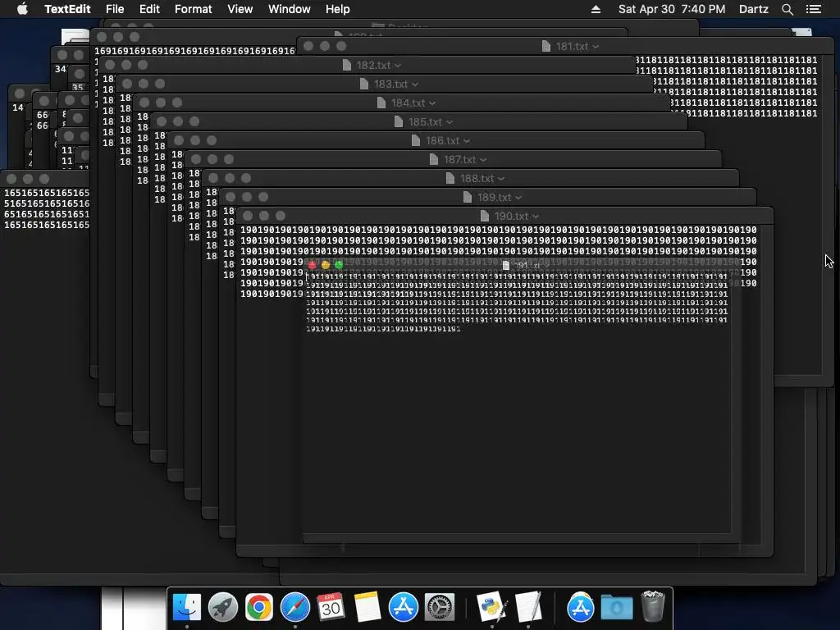Screen dimensions: 840x630
Task: Click the Dartz user name in menu bar
Action: (x=754, y=9)
